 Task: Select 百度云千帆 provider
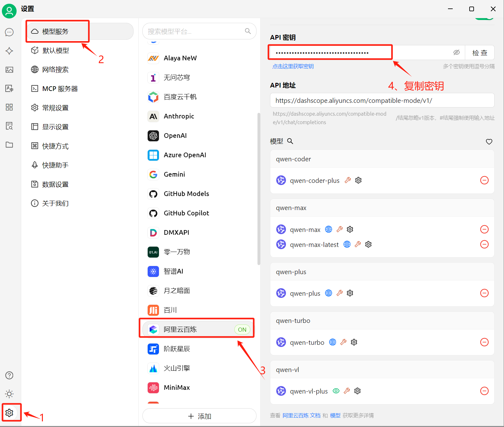click(x=199, y=97)
